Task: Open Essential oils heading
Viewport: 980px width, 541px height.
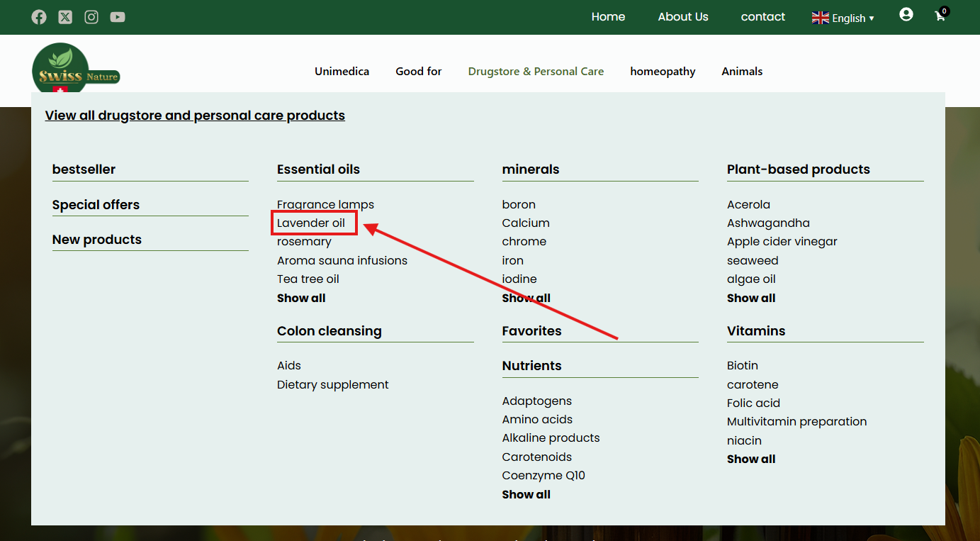Action: coord(318,169)
